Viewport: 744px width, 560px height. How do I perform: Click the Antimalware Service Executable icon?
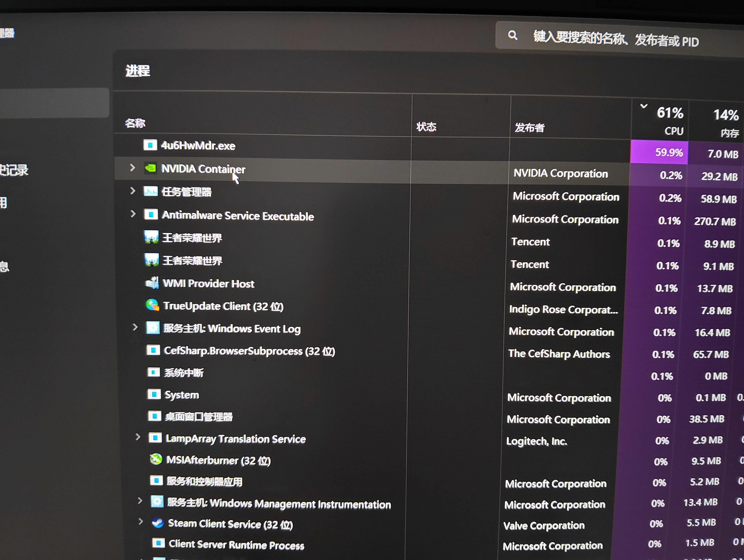[151, 214]
